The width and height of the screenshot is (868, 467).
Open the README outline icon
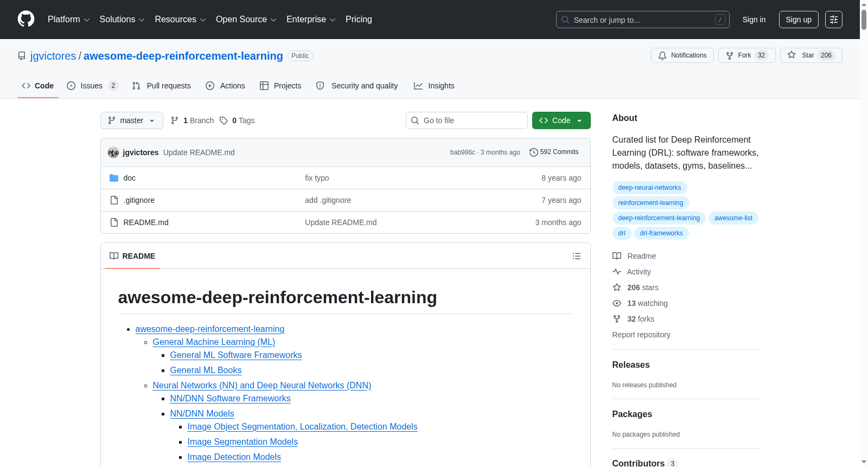click(577, 256)
